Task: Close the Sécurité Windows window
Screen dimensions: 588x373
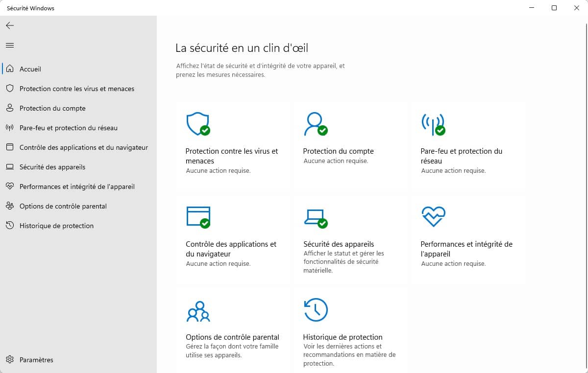Action: point(577,8)
